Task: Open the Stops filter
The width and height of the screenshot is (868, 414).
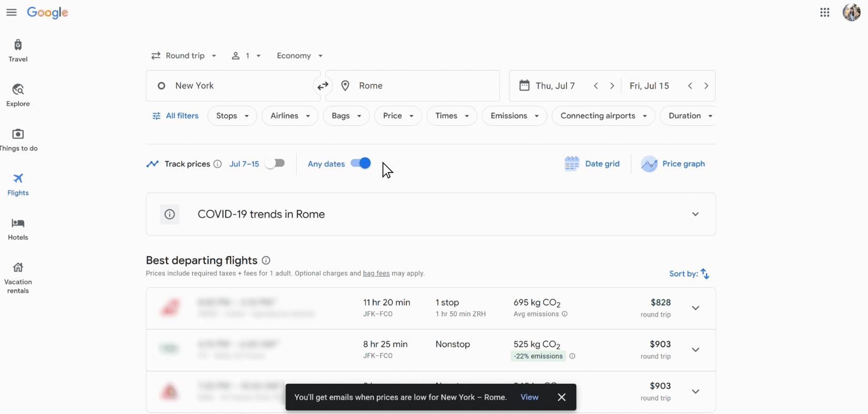Action: point(232,116)
